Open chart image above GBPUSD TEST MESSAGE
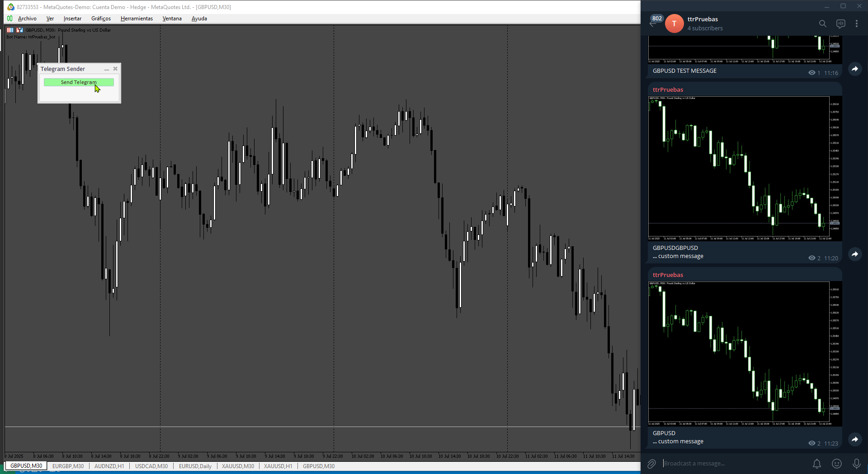 [x=745, y=50]
